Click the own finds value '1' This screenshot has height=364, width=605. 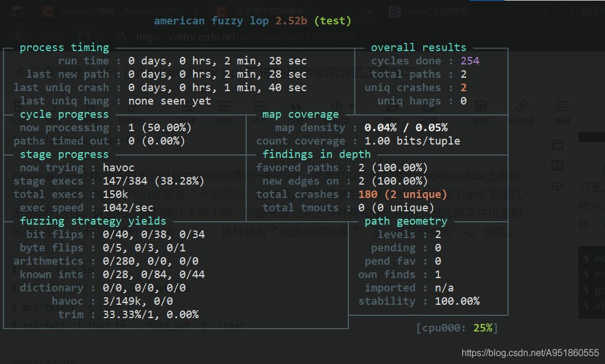click(x=438, y=275)
